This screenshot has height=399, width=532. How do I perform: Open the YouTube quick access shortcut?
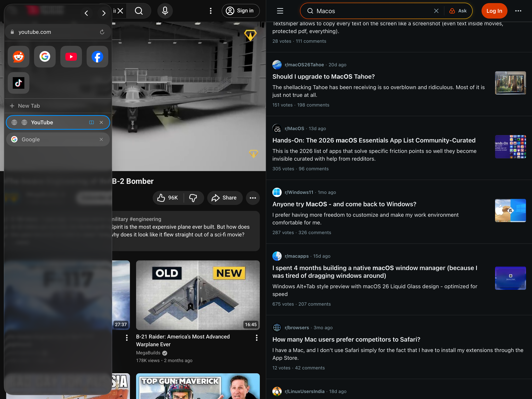pyautogui.click(x=71, y=56)
